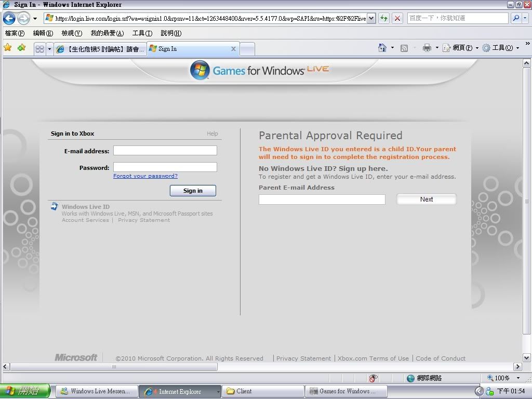Click the privacy report eye icon
Image resolution: width=532 pixels, height=399 pixels.
point(373,378)
